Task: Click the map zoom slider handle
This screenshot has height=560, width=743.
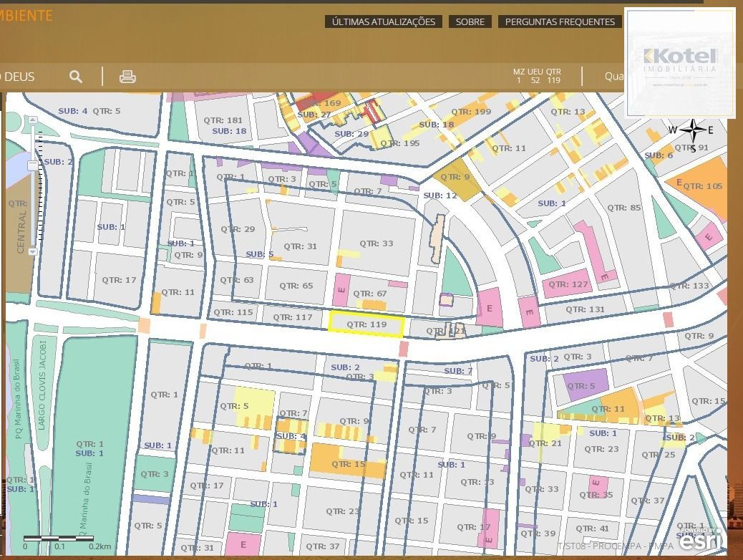Action: point(33,165)
